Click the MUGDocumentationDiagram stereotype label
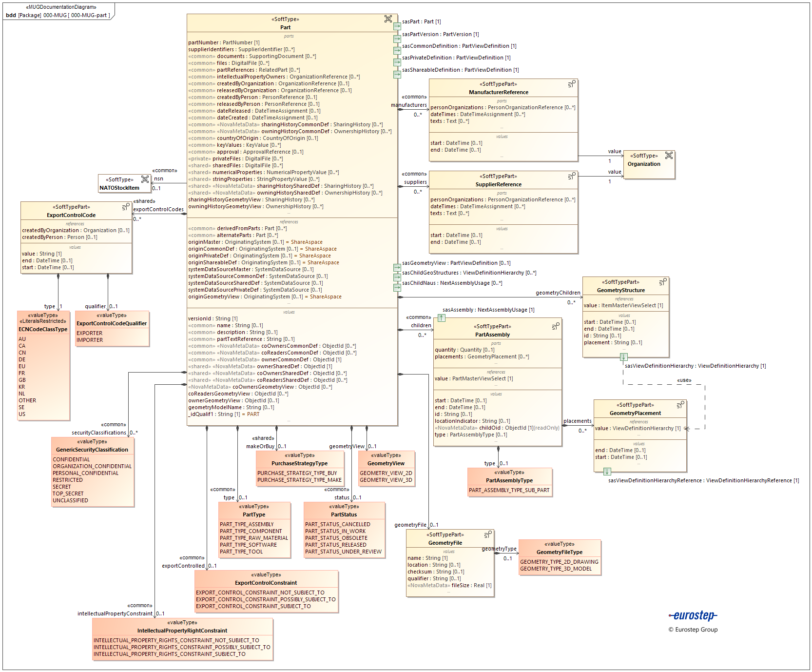Viewport: 812px width, 672px height. pos(61,7)
